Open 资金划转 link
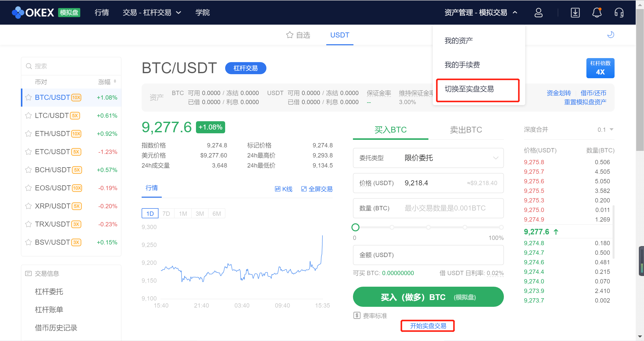Screen dimensions: 644x341 (559, 93)
